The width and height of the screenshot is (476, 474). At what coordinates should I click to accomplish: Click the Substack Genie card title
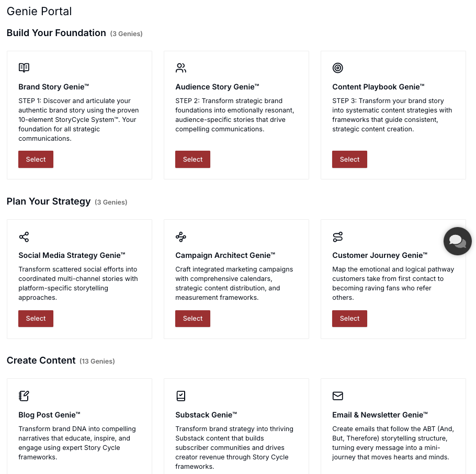click(206, 415)
